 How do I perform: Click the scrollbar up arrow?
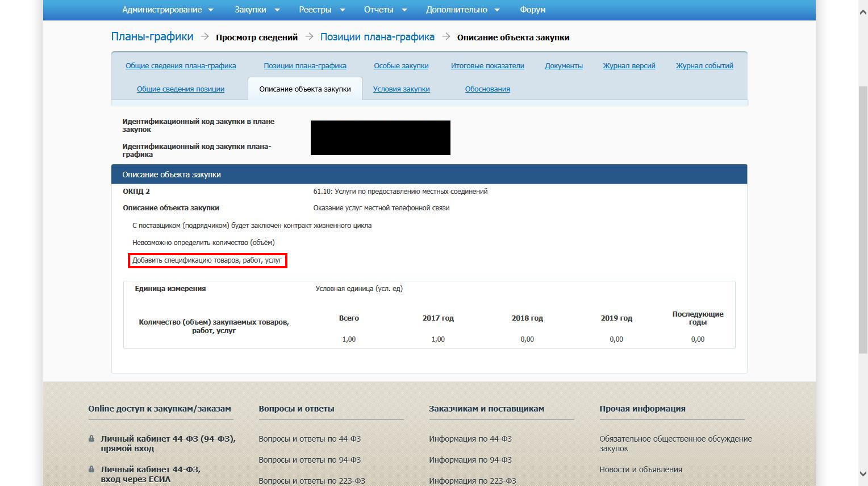pyautogui.click(x=862, y=11)
